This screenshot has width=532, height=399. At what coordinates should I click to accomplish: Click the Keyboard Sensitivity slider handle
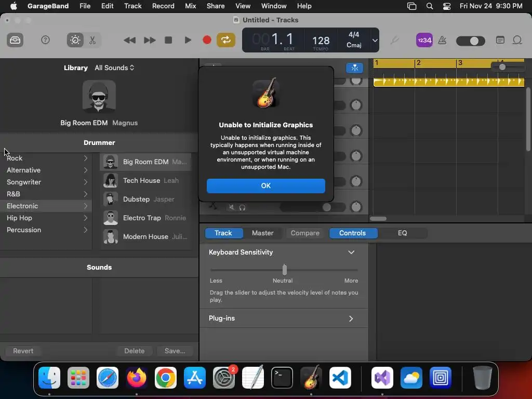(x=285, y=270)
